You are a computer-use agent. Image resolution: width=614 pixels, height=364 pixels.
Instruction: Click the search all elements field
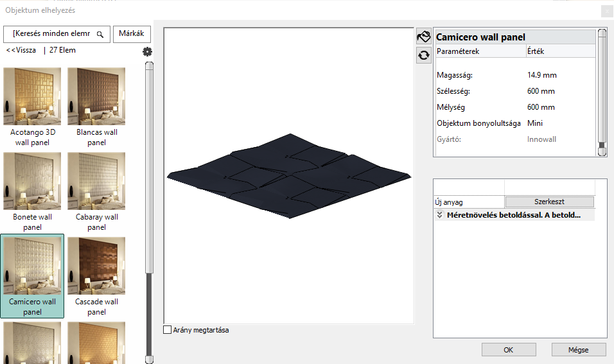(x=57, y=34)
